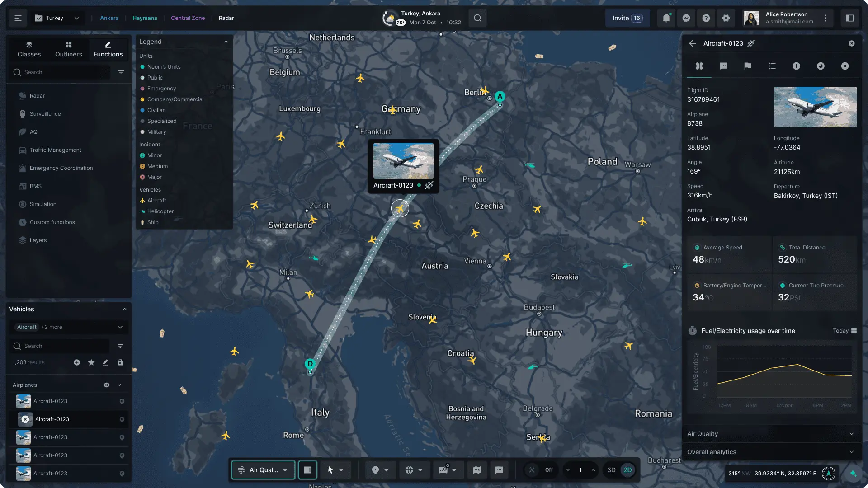Click the trash delete icon in Vehicles panel
This screenshot has height=488, width=868.
120,362
